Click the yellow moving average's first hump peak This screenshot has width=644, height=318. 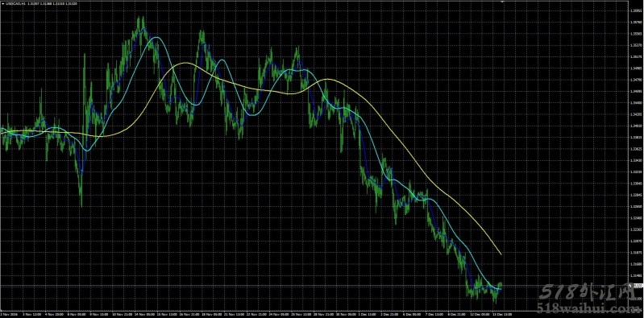tap(185, 63)
